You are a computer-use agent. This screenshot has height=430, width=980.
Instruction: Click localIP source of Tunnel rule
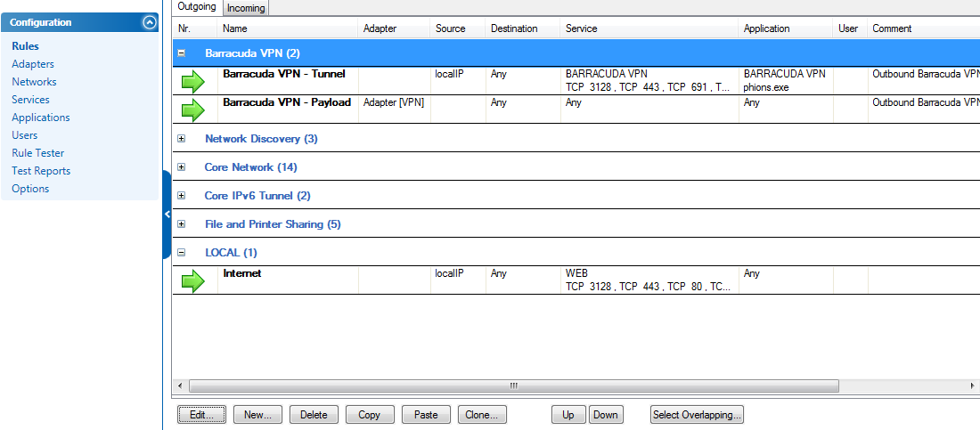(x=449, y=74)
